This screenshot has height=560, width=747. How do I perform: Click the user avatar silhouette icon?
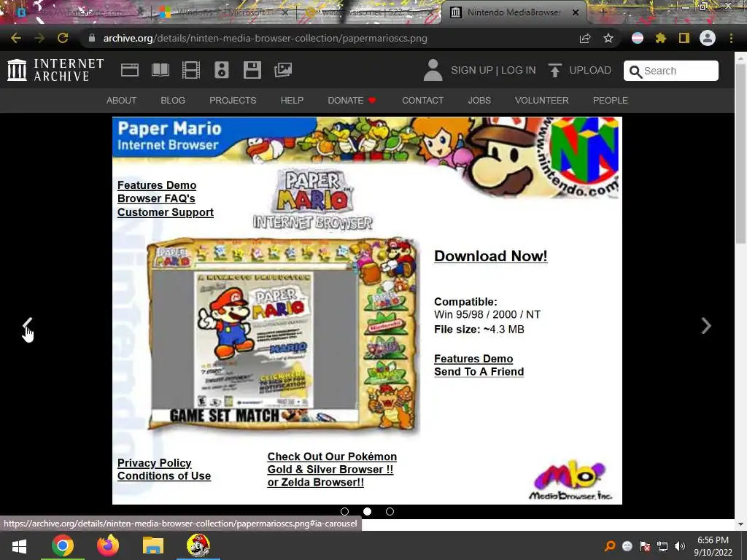point(433,70)
